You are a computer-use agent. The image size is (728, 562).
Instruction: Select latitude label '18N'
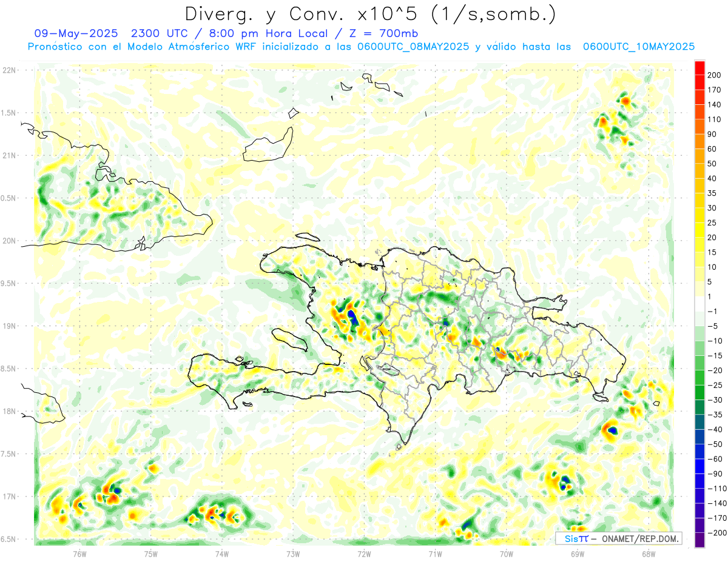(10, 412)
